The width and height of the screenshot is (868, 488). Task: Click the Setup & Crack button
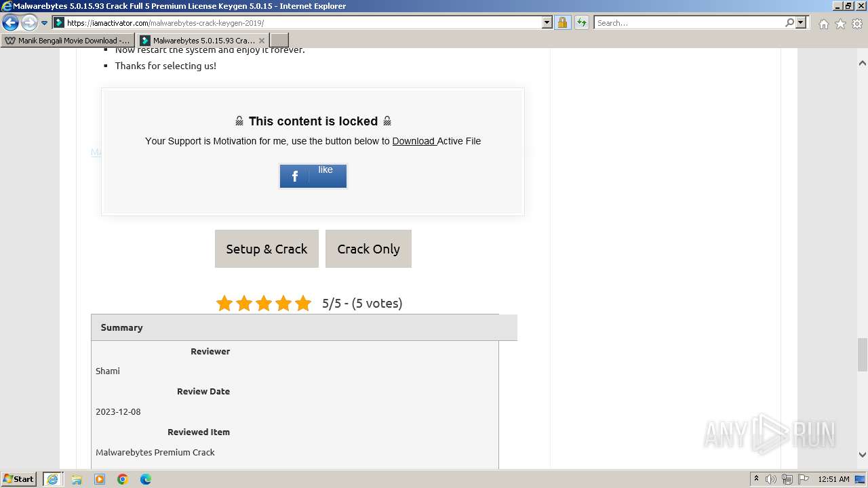[x=267, y=249]
